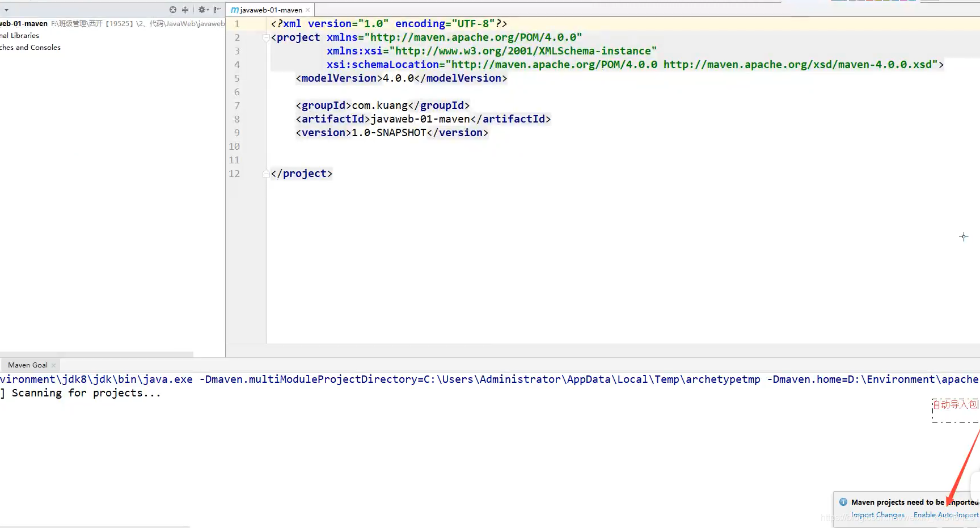Select the javaweb-01-maven project root node
The image size is (980, 528).
point(24,24)
